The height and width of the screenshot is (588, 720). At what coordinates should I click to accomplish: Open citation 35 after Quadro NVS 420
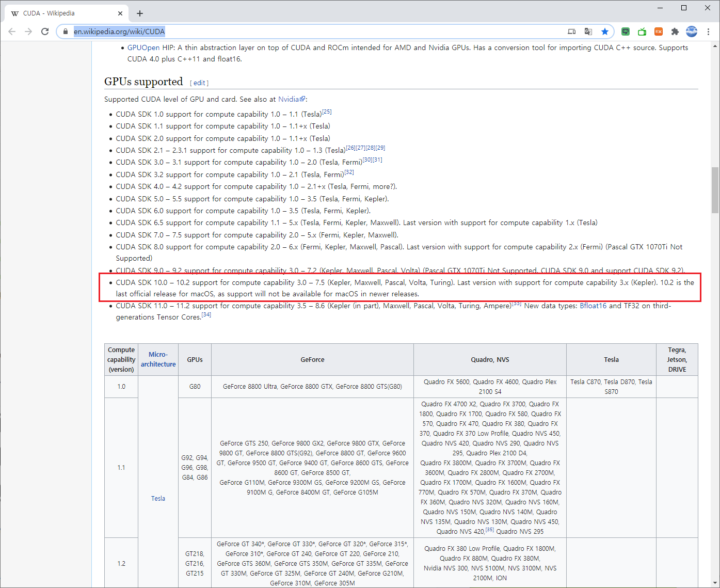coord(490,529)
